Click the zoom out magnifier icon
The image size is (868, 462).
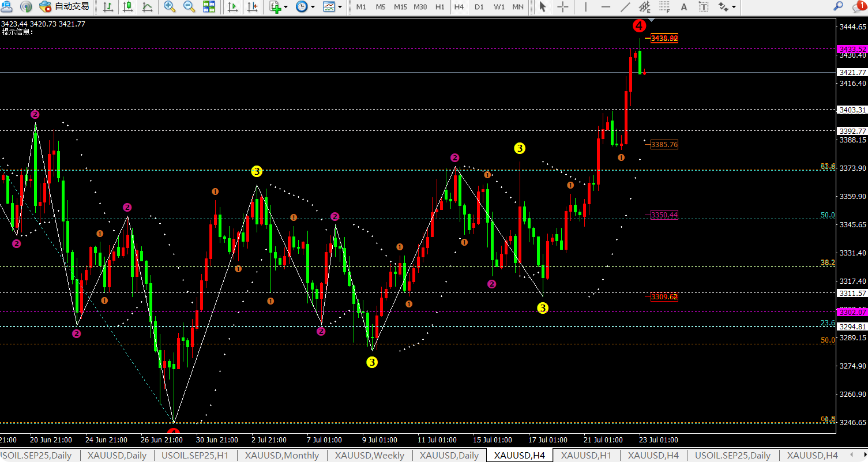(189, 7)
